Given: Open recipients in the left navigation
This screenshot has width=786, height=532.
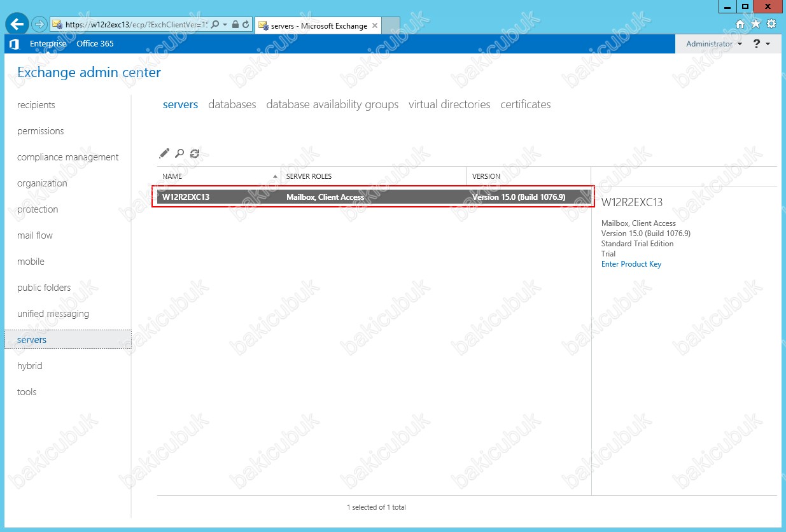Looking at the screenshot, I should pos(36,105).
